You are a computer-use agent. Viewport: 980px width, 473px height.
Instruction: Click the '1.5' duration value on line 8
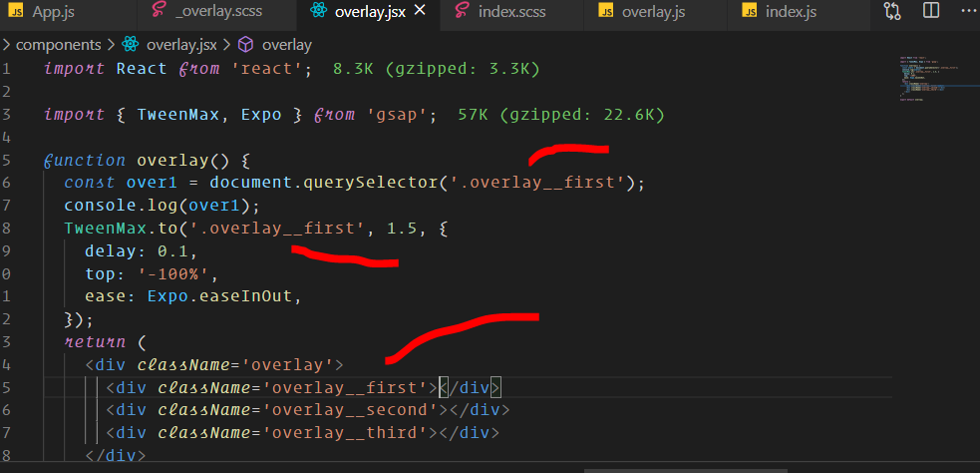pyautogui.click(x=402, y=229)
